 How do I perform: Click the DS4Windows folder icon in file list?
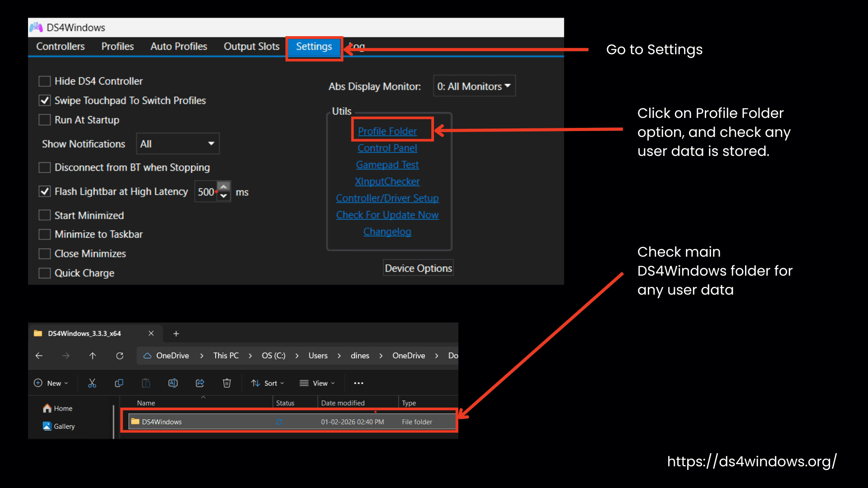point(135,421)
